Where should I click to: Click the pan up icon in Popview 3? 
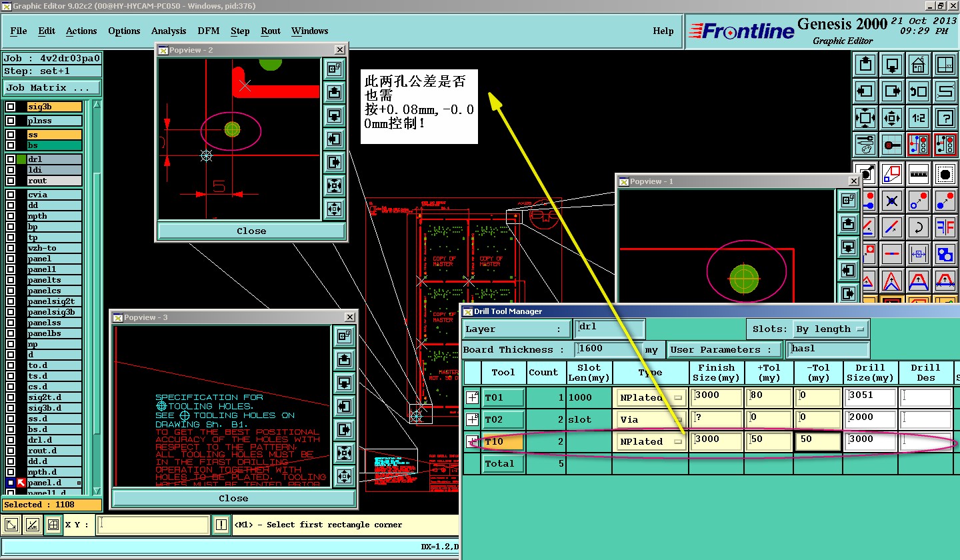point(344,360)
